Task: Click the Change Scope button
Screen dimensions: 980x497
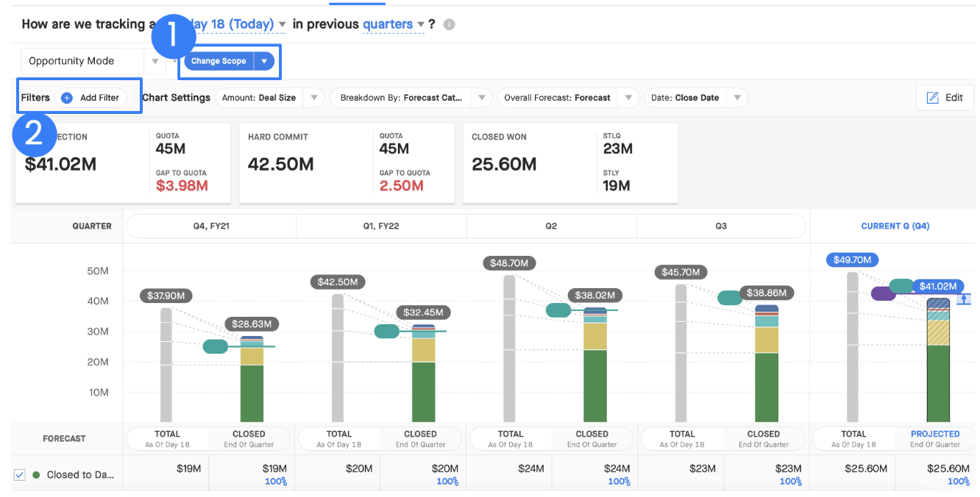Action: pos(219,61)
